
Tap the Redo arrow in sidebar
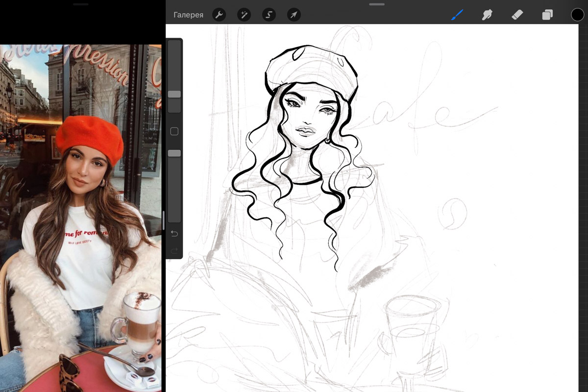(174, 251)
